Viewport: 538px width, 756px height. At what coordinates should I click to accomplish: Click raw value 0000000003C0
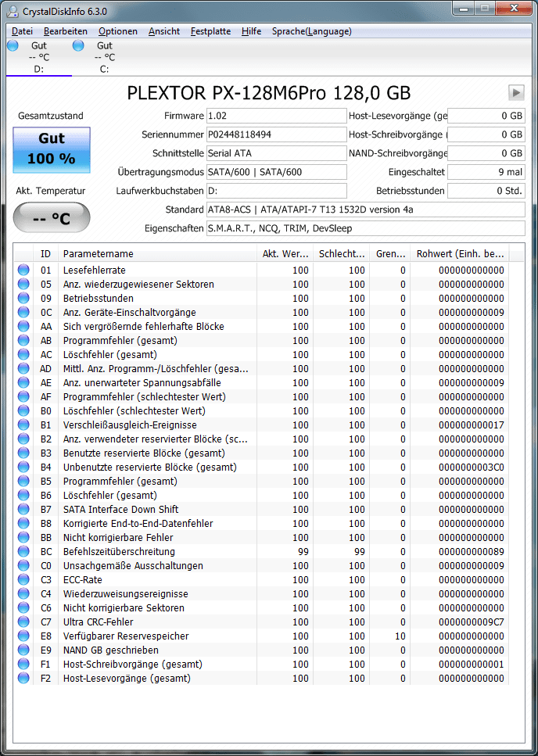pyautogui.click(x=472, y=468)
